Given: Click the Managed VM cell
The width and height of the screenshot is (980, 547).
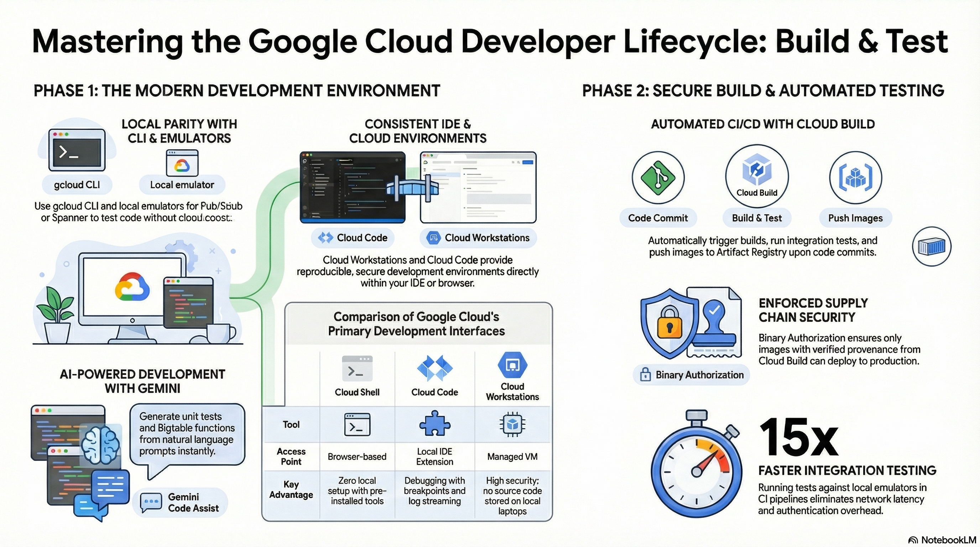Looking at the screenshot, I should pos(512,457).
